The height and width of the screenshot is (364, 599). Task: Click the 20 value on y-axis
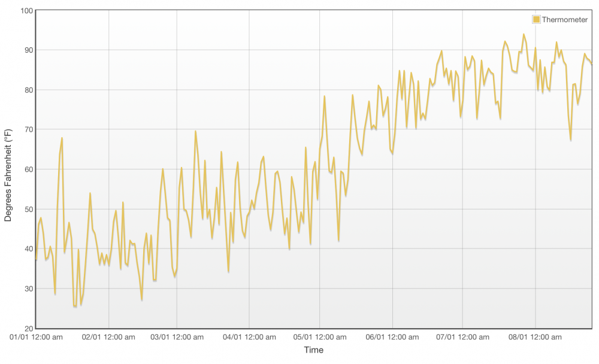tap(29, 329)
